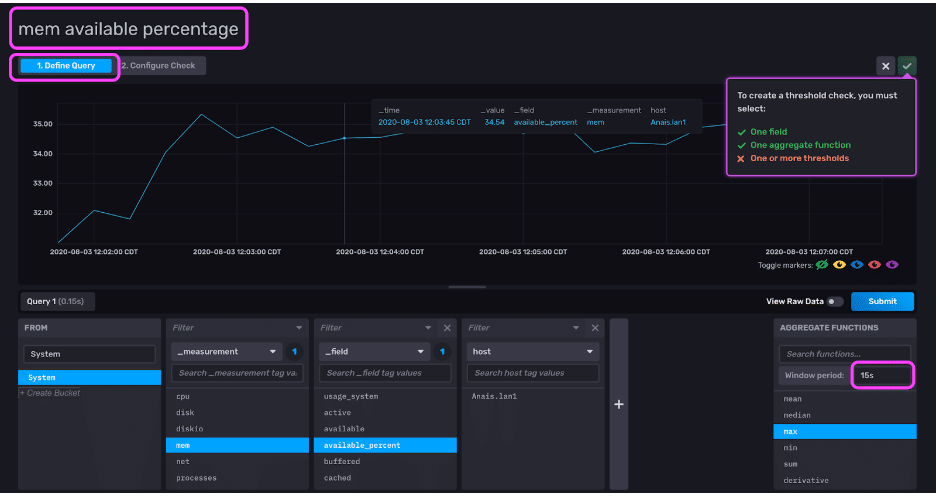This screenshot has height=496, width=940.
Task: Toggle the red marker eye
Action: click(x=875, y=264)
